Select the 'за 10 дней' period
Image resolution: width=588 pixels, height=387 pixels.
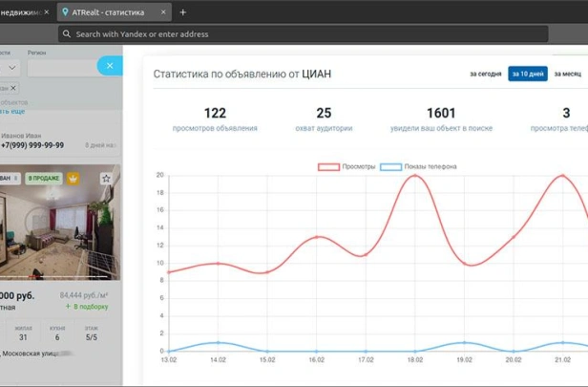click(x=527, y=74)
